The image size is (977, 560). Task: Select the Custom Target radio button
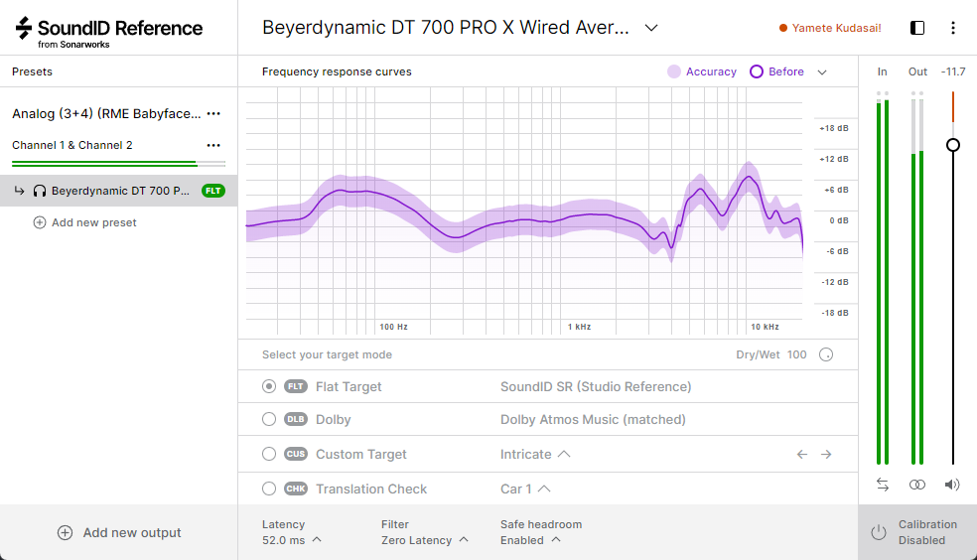[268, 454]
